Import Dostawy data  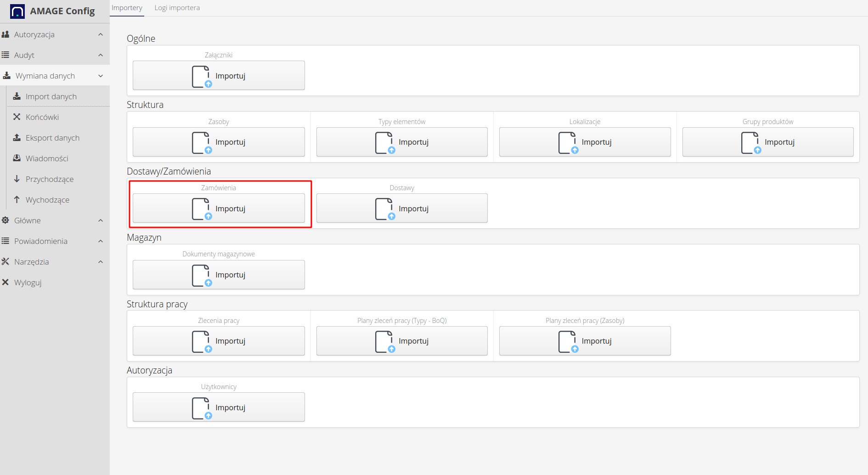point(402,209)
